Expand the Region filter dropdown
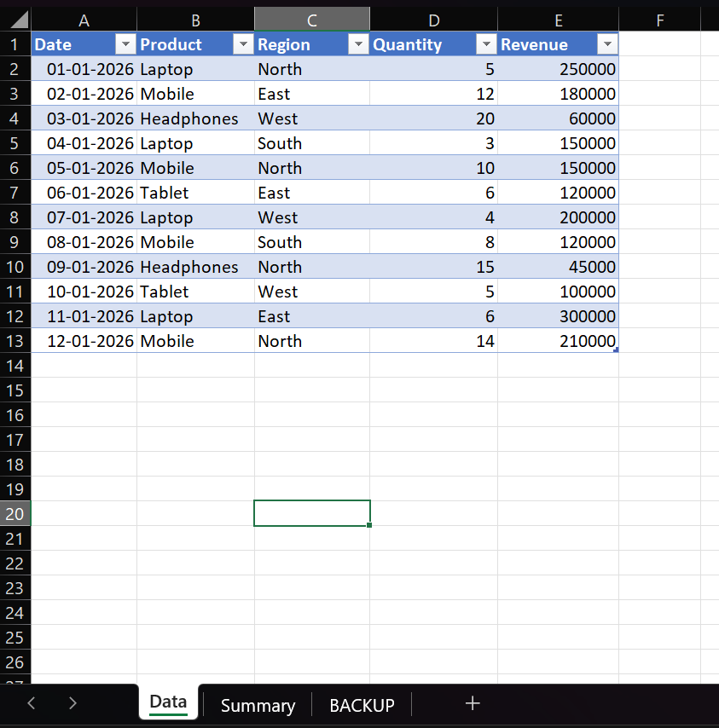Image resolution: width=719 pixels, height=728 pixels. coord(358,45)
